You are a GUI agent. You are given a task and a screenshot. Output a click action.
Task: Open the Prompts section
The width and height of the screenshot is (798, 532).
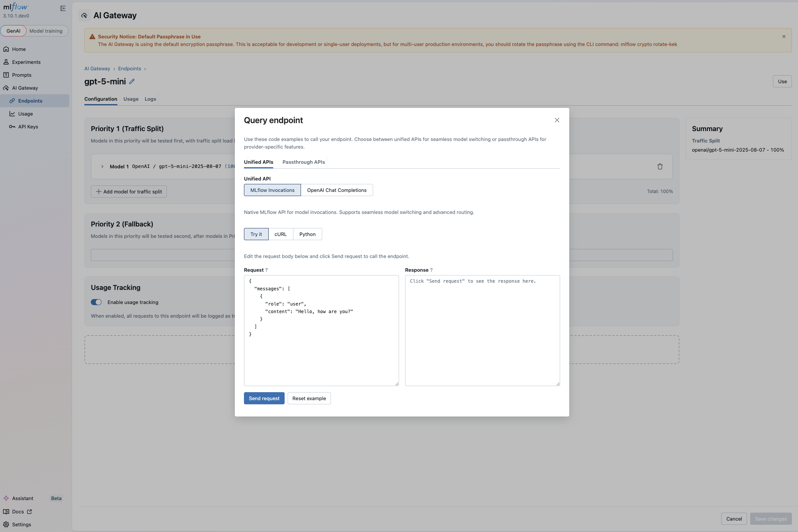click(x=22, y=74)
